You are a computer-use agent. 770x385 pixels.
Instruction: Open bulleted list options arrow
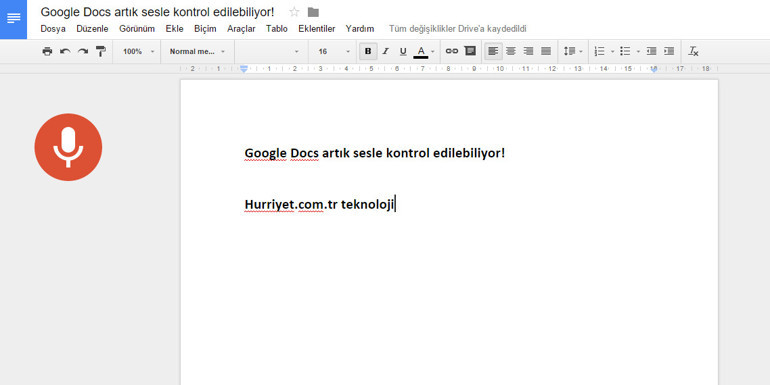pos(638,51)
